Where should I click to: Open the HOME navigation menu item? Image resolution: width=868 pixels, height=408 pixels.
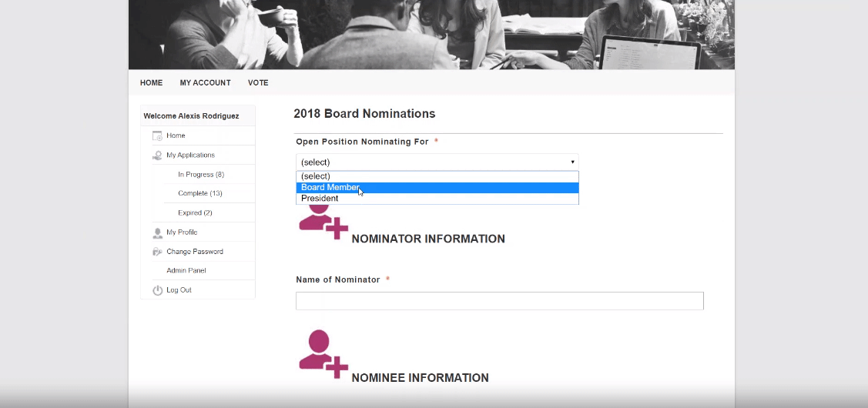click(x=151, y=83)
